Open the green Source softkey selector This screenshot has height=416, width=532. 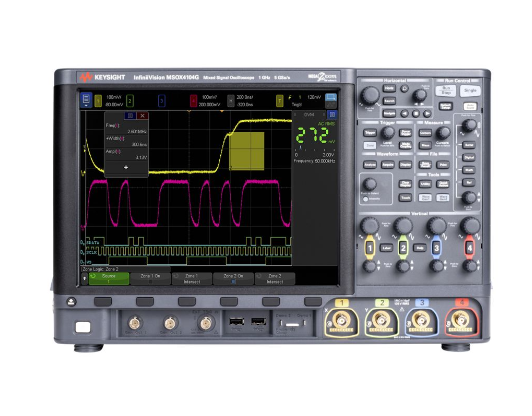pyautogui.click(x=109, y=279)
